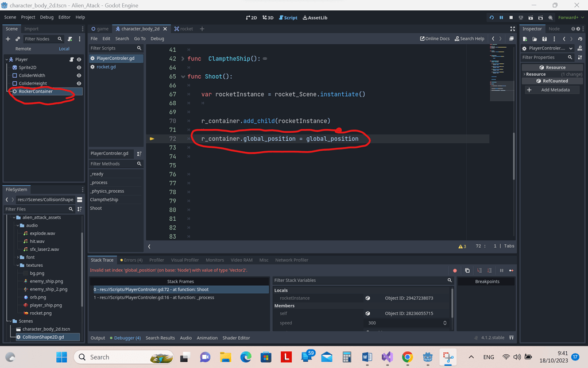The image size is (588, 368).
Task: Click the Filter Stack Variables field
Action: [x=345, y=281]
